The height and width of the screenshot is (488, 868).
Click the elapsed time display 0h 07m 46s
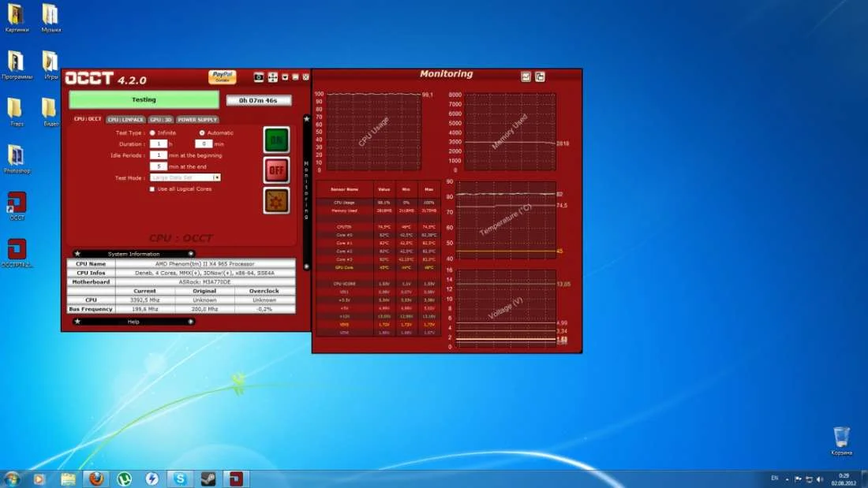(259, 101)
